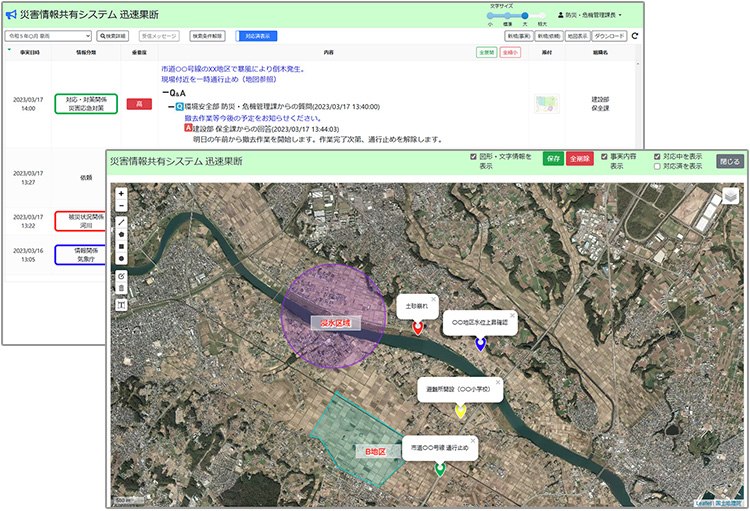
Task: Click the blue map pin marker
Action: [x=481, y=343]
